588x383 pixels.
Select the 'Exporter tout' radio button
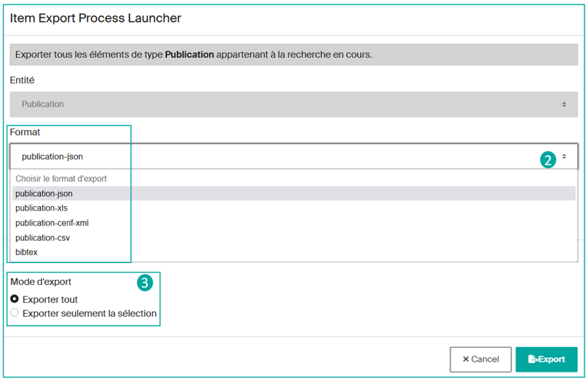click(x=14, y=299)
